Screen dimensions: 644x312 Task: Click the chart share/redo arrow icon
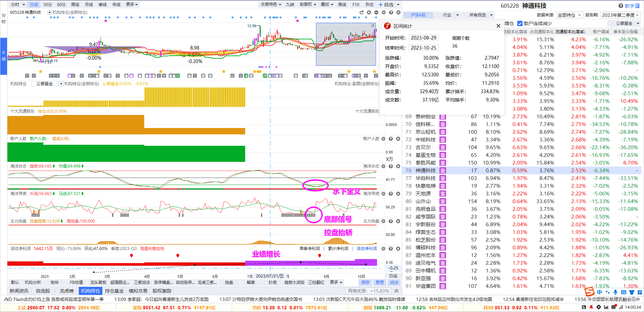click(x=362, y=12)
